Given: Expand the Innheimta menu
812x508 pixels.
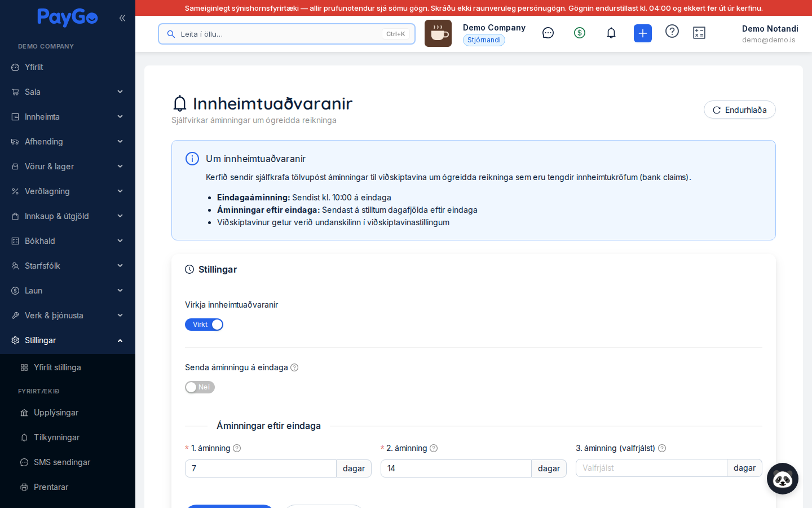Looking at the screenshot, I should tap(68, 117).
